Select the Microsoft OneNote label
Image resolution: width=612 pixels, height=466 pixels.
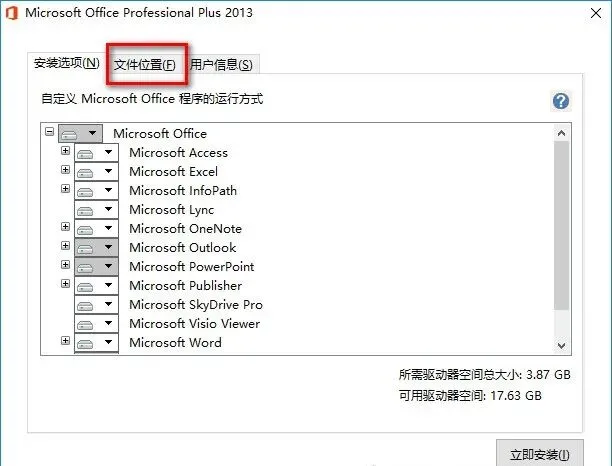(x=185, y=228)
